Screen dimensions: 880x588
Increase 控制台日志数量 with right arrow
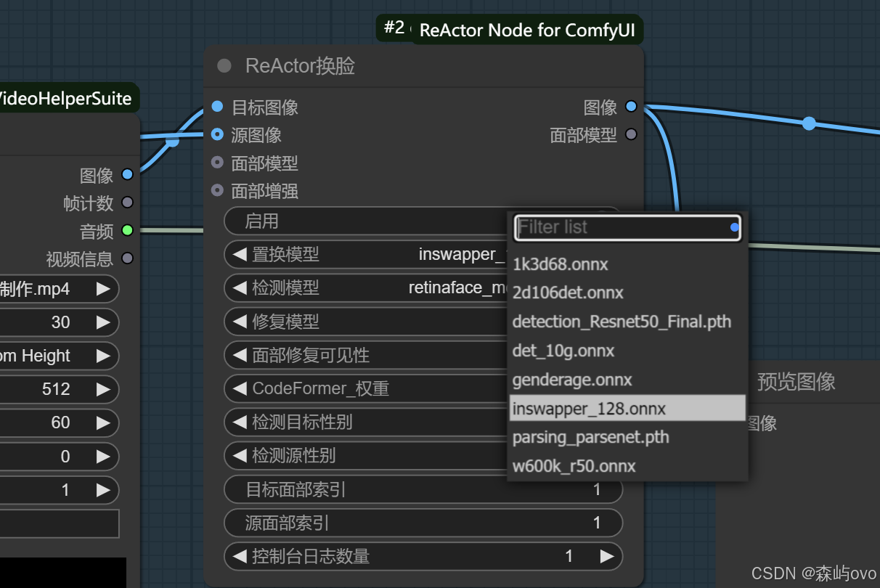click(607, 557)
